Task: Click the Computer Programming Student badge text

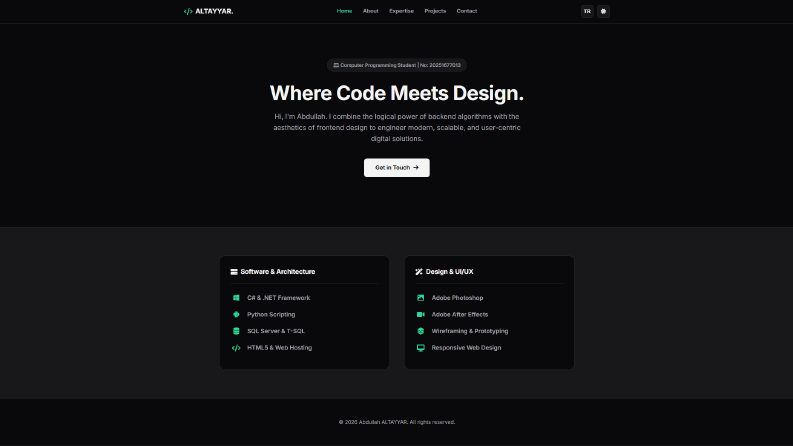Action: coord(401,65)
